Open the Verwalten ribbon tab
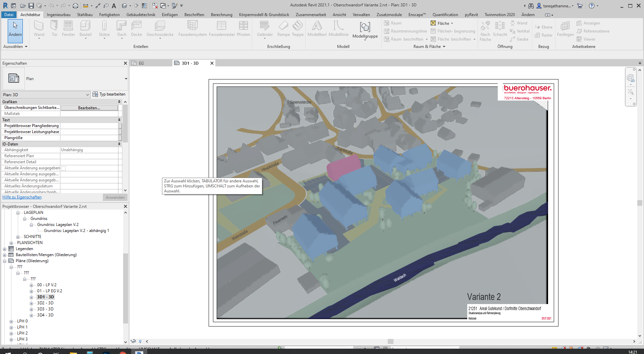The width and height of the screenshot is (644, 354). (x=361, y=15)
